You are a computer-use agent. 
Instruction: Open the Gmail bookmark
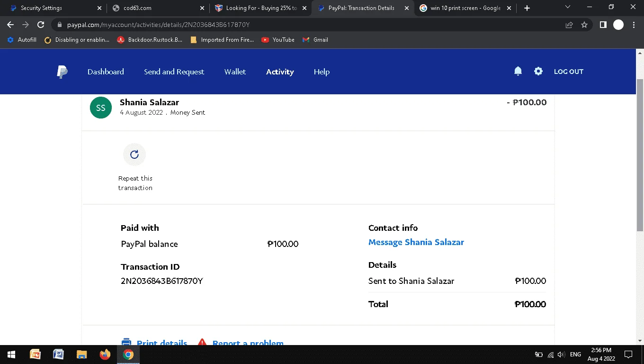click(x=315, y=40)
